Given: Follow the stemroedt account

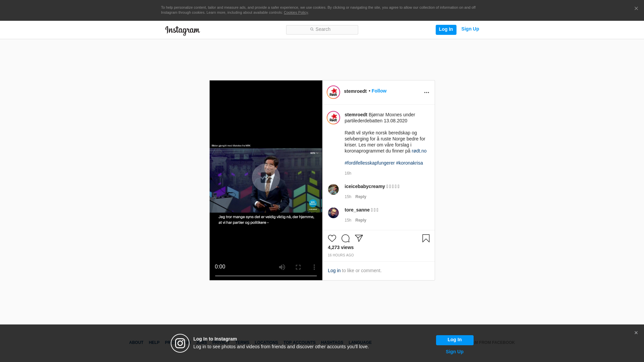Looking at the screenshot, I should pos(379,91).
